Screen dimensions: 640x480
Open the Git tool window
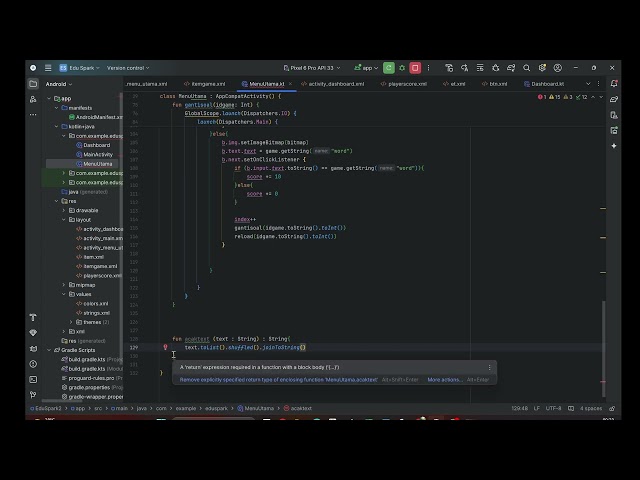33,395
